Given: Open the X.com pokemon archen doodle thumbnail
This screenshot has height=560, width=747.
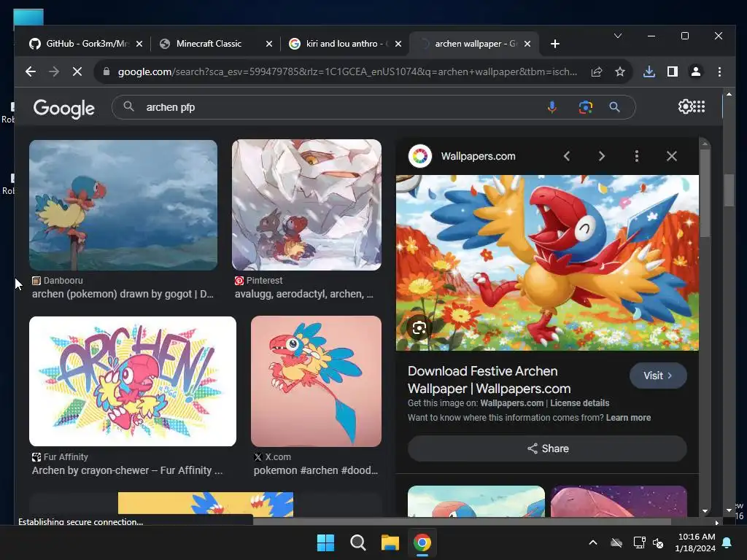Looking at the screenshot, I should (316, 381).
